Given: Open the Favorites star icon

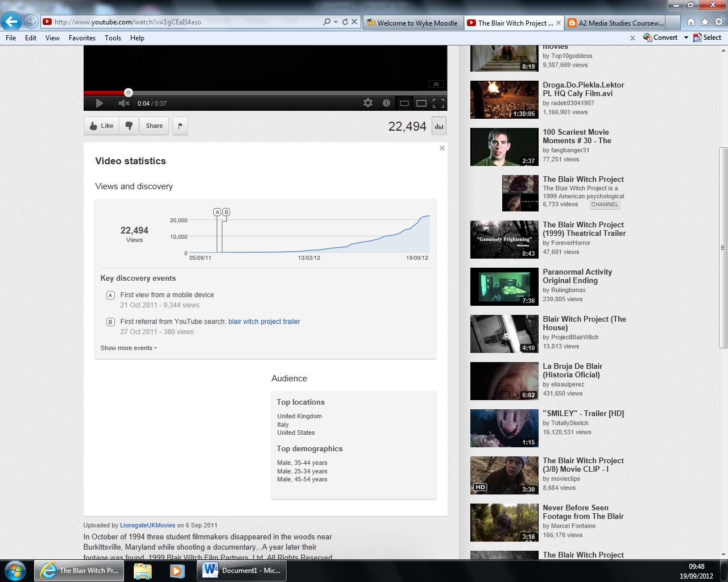Looking at the screenshot, I should [705, 22].
